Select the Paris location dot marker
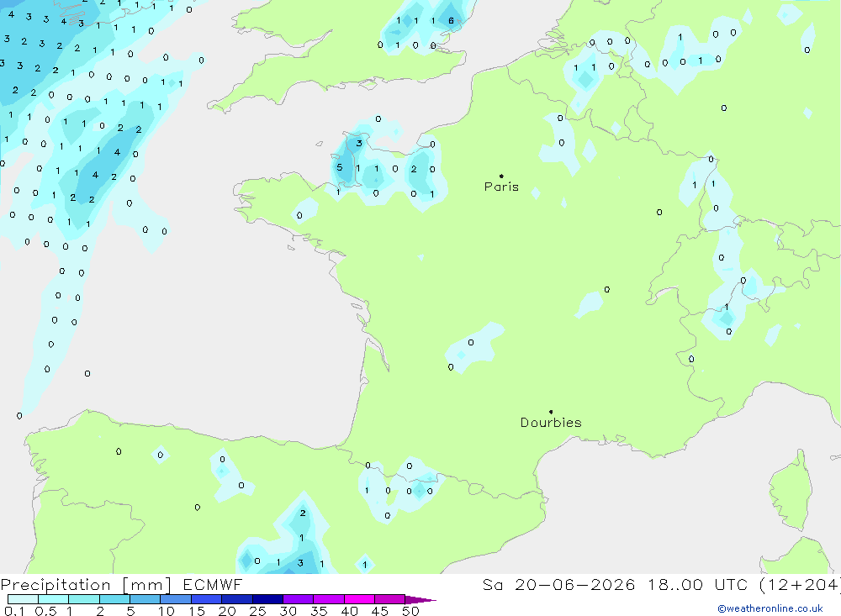This screenshot has height=616, width=841. click(501, 176)
